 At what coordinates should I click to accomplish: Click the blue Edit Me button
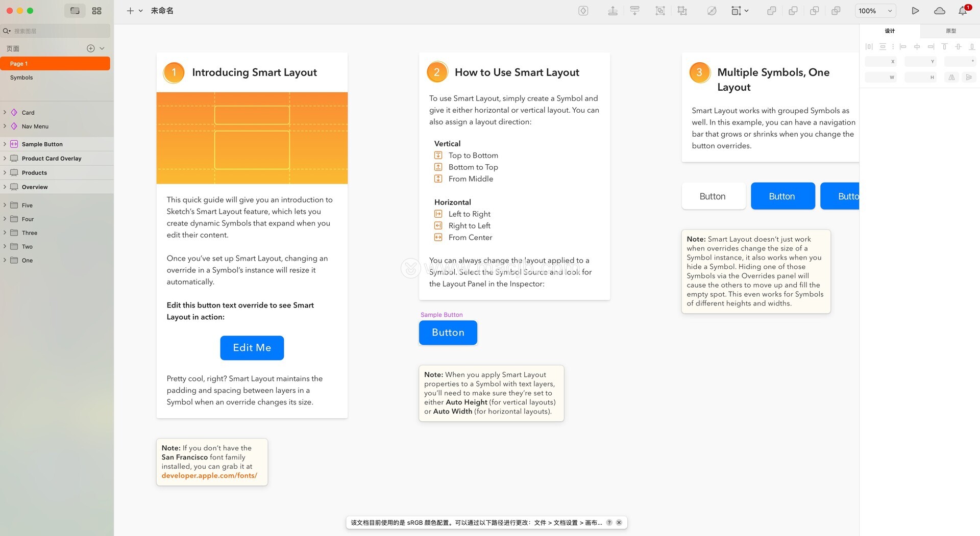pos(252,348)
